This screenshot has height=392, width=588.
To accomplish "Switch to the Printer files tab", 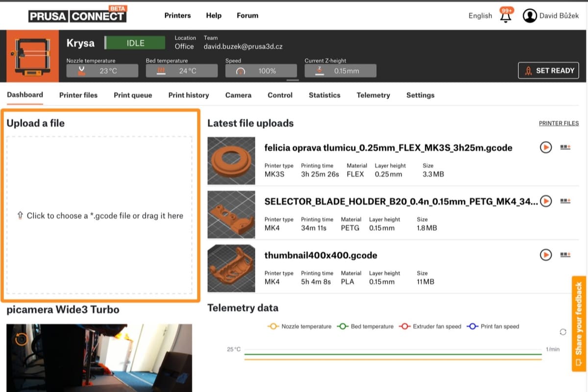I will pos(78,95).
